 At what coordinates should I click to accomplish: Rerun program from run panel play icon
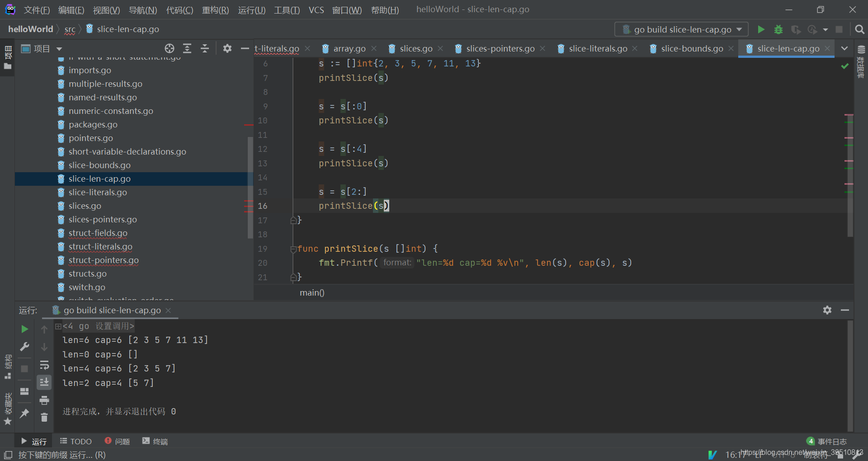[25, 329]
